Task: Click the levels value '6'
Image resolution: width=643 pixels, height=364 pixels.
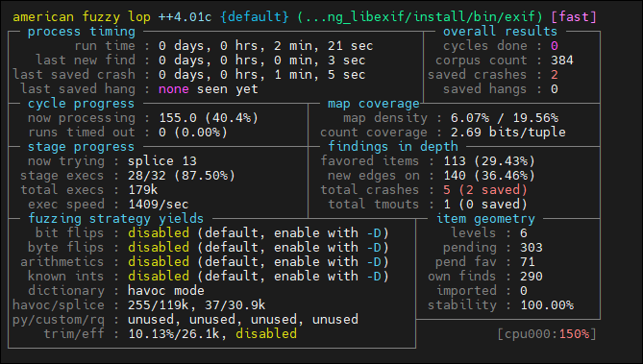Action: [523, 233]
